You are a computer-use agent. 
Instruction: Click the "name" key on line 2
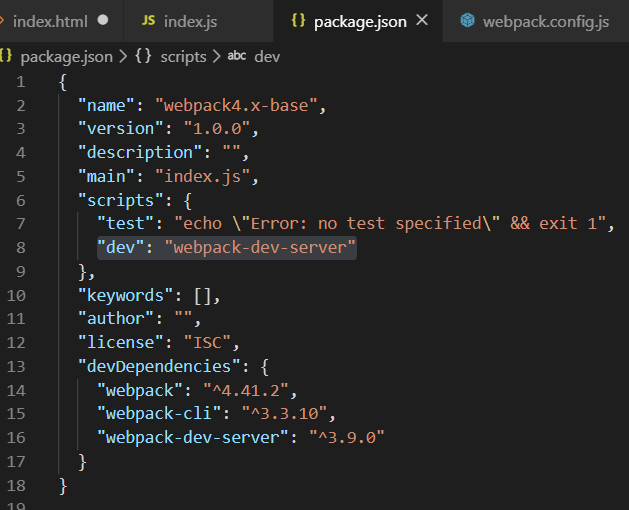106,106
